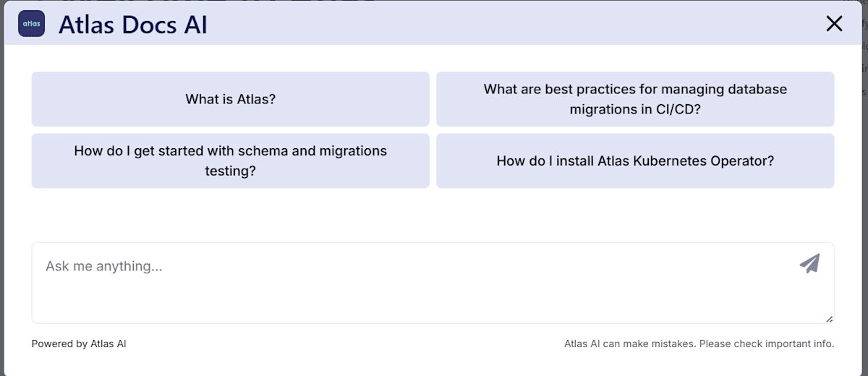Viewport: 868px width, 376px height.
Task: Select the "What is Atlas?" suggestion
Action: click(230, 99)
